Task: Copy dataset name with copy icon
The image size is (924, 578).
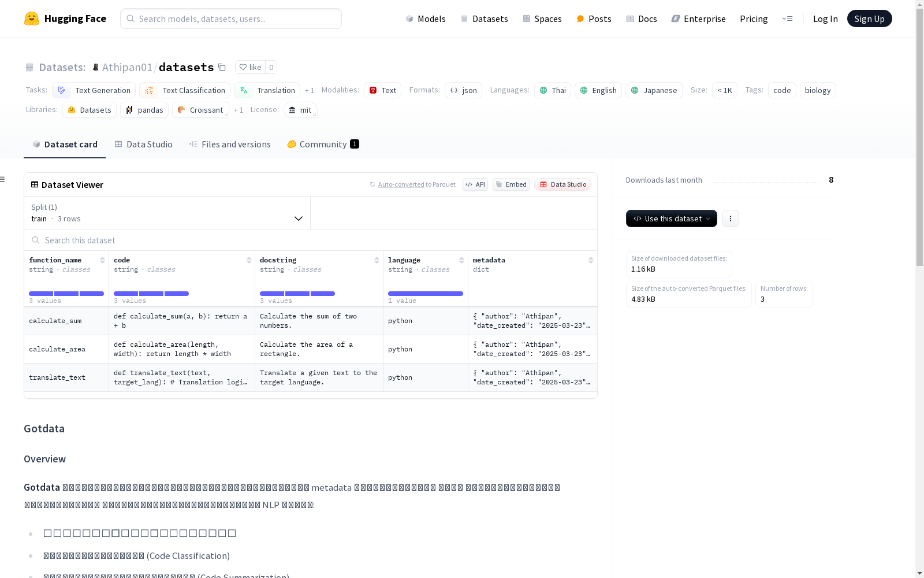Action: (222, 67)
